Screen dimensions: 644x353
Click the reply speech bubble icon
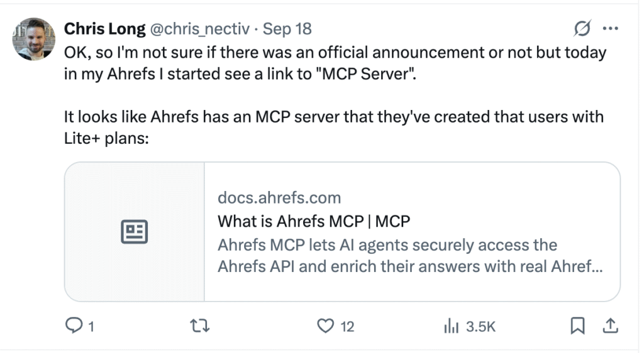74,325
